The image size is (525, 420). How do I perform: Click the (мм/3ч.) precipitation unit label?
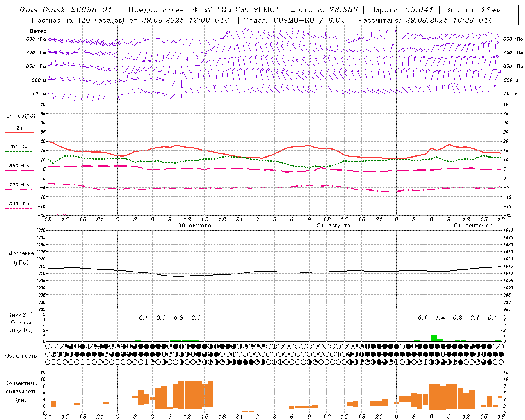[21, 315]
